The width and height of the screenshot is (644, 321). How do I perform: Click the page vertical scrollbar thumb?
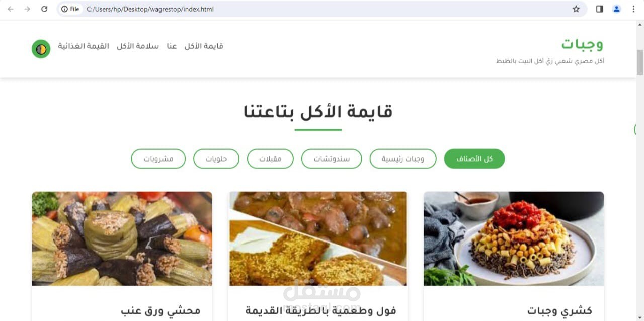coord(640,63)
